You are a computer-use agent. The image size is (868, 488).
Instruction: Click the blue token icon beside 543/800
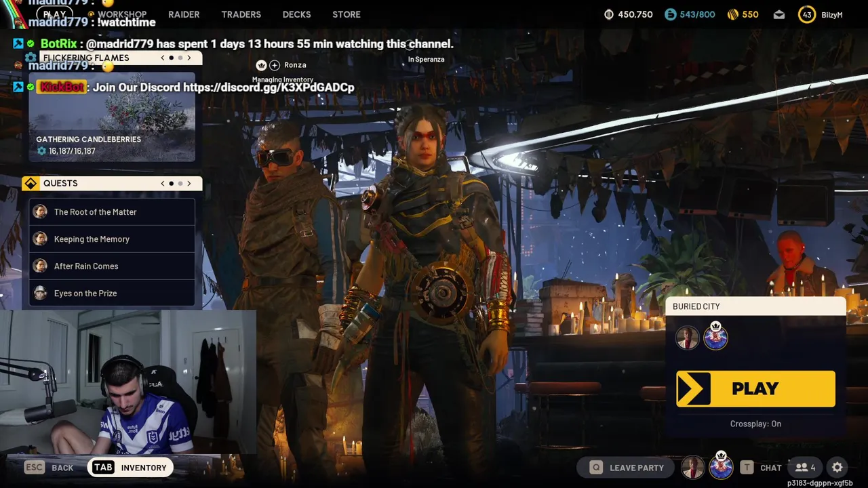(x=670, y=14)
